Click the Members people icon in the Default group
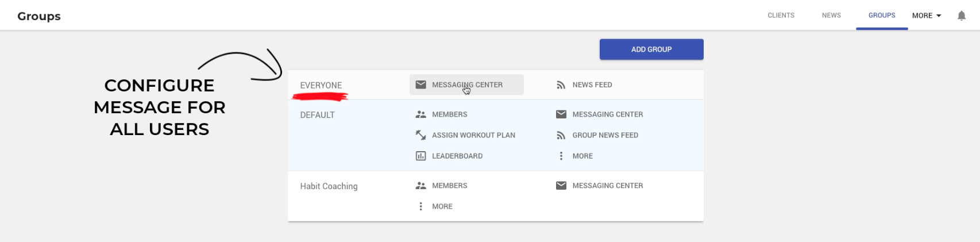This screenshot has width=980, height=242. pyautogui.click(x=420, y=114)
